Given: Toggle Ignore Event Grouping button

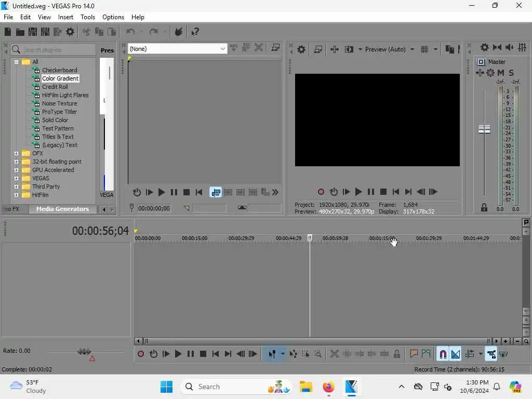Looking at the screenshot, I should coord(503,354).
